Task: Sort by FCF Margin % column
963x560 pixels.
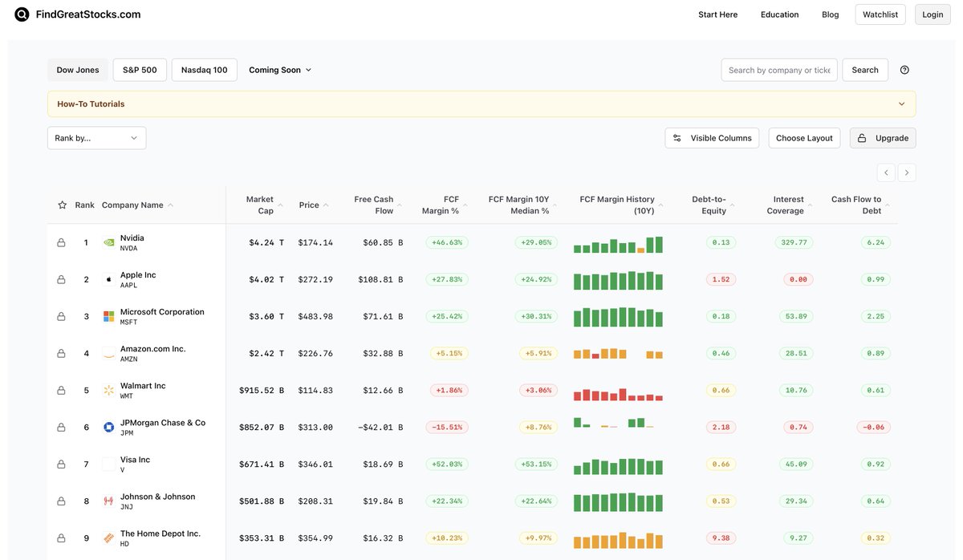Action: pyautogui.click(x=444, y=205)
